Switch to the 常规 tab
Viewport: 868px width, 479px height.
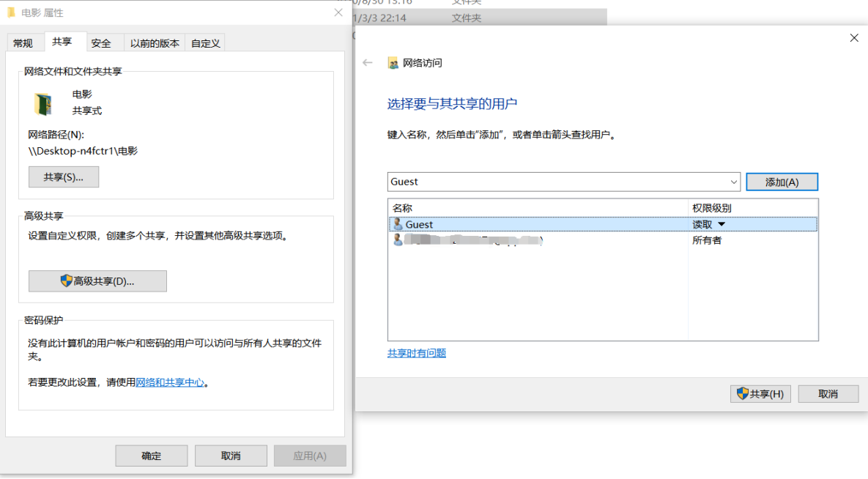pos(23,43)
